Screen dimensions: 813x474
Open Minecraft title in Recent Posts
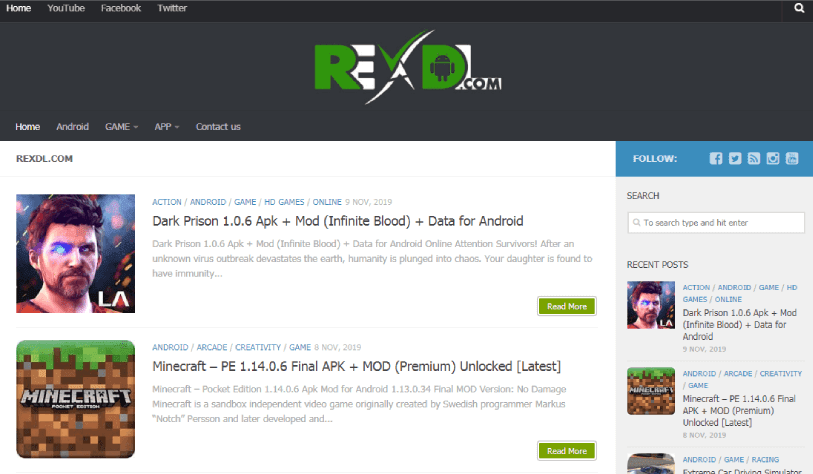[x=739, y=411]
